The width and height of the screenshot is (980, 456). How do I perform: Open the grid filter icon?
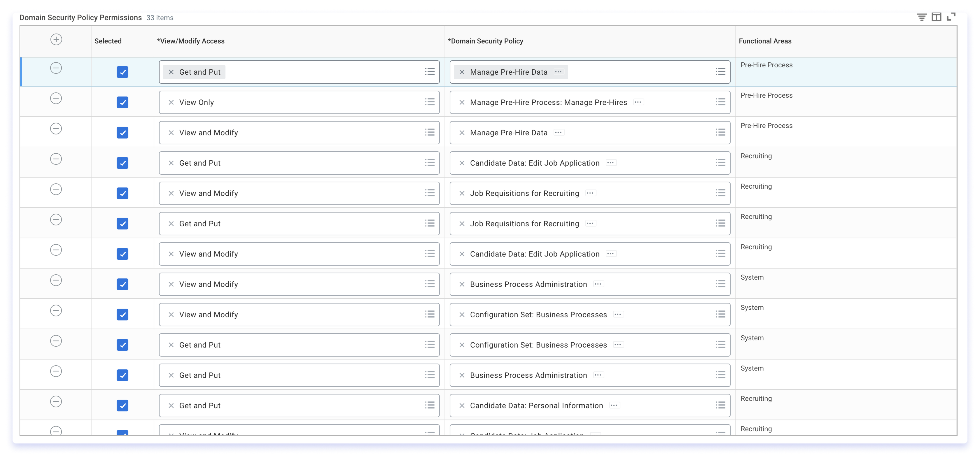click(x=921, y=17)
